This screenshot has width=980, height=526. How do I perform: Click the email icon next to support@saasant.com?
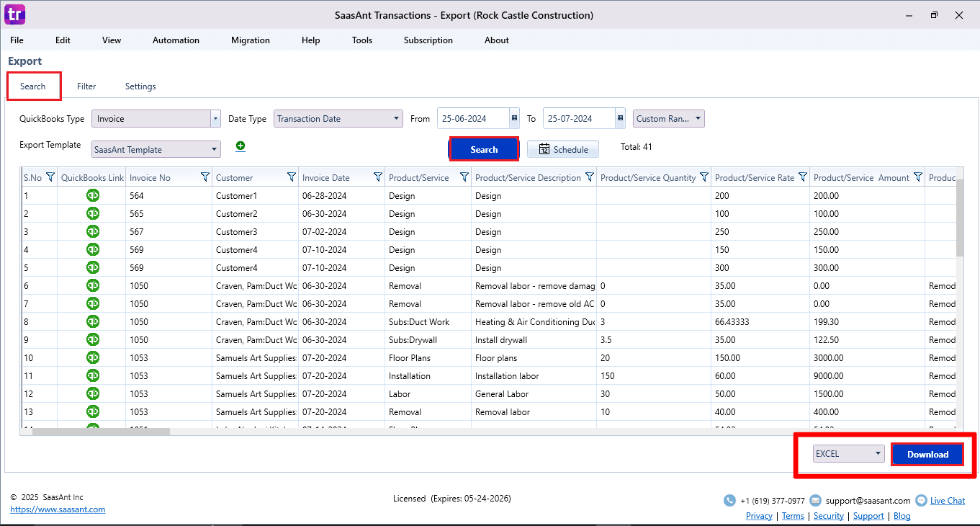click(x=814, y=500)
